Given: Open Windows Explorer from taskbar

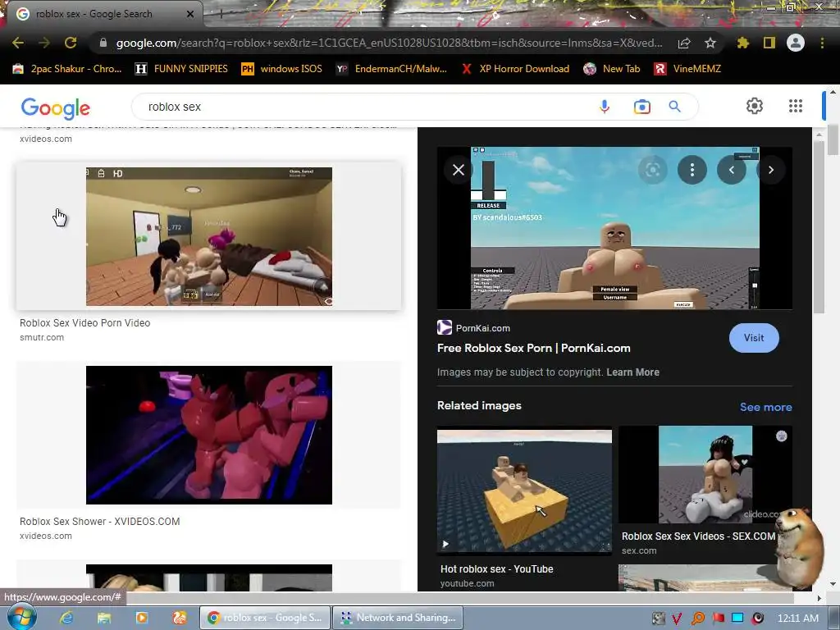Looking at the screenshot, I should click(104, 618).
